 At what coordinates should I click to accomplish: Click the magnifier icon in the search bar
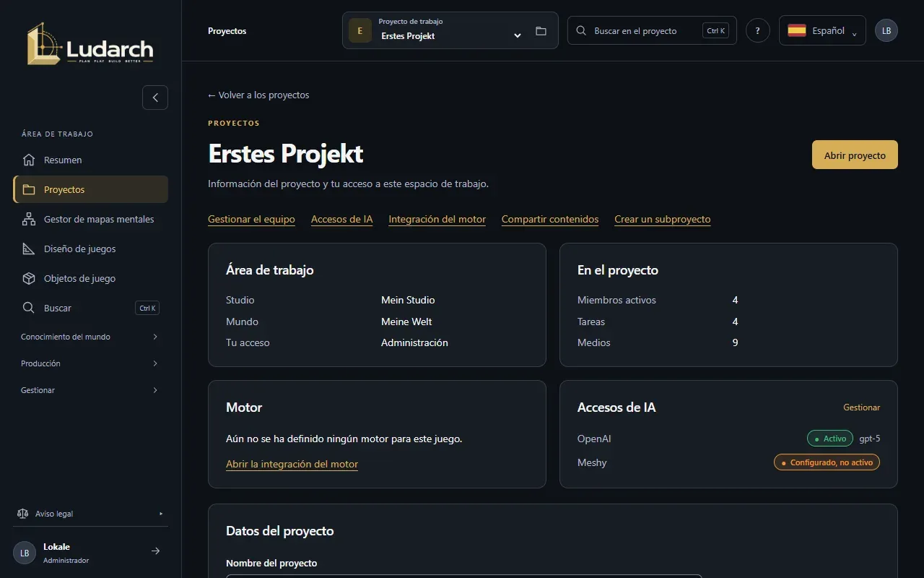(x=582, y=31)
